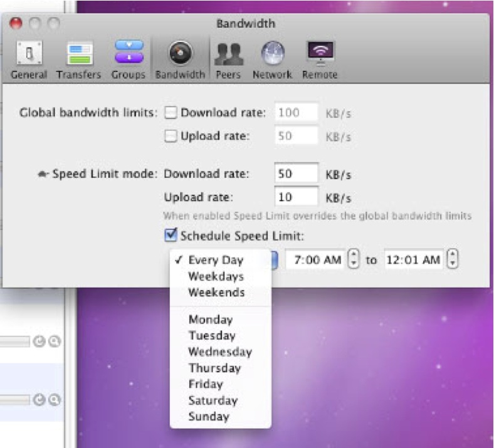Choose Tuesday from schedule menu
This screenshot has height=448, width=494.
tap(221, 336)
